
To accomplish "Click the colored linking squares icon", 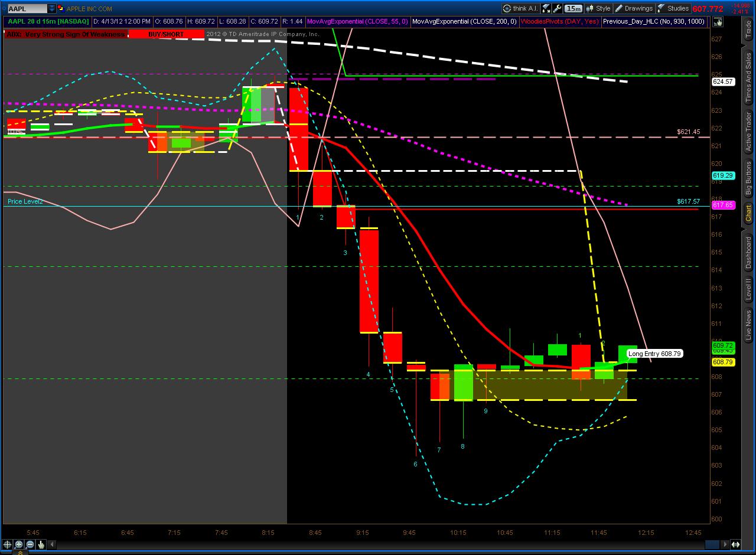I will click(x=61, y=9).
